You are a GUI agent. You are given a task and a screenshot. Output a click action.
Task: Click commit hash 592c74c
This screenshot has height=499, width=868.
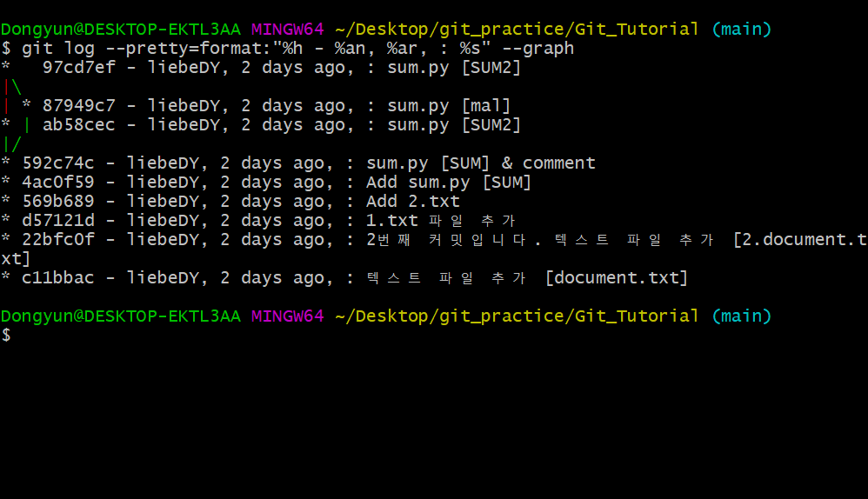click(58, 163)
